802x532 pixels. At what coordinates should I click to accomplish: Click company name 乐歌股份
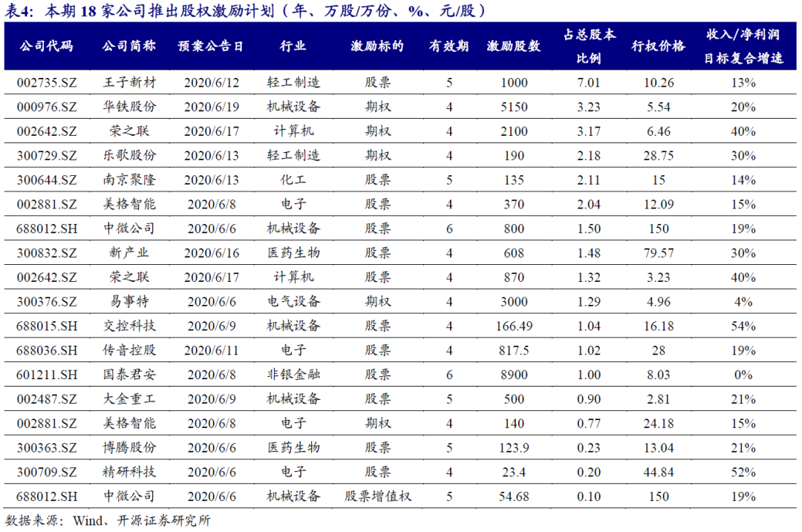[129, 155]
